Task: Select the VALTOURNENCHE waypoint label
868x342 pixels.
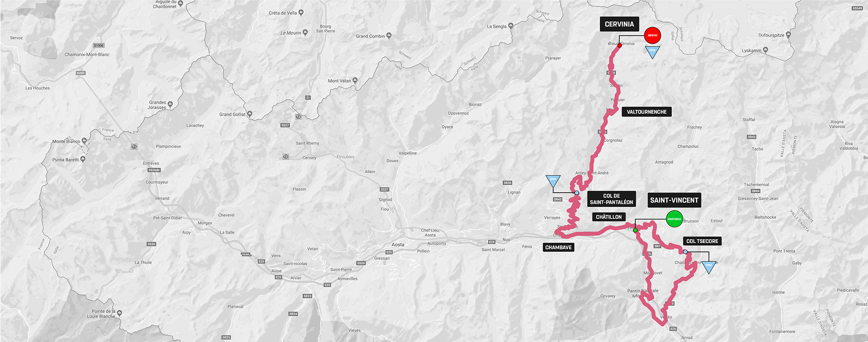Action: click(646, 112)
